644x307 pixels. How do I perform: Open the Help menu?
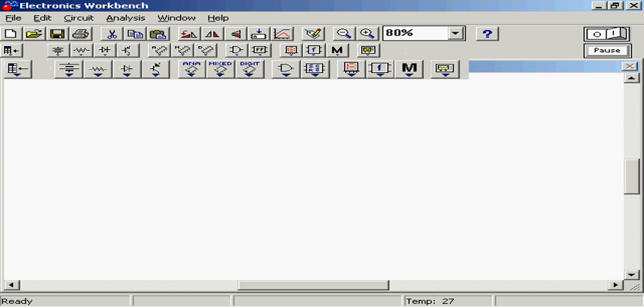218,18
